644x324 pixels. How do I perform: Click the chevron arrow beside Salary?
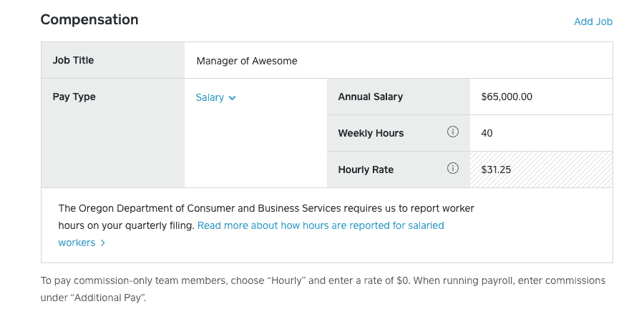pyautogui.click(x=232, y=98)
